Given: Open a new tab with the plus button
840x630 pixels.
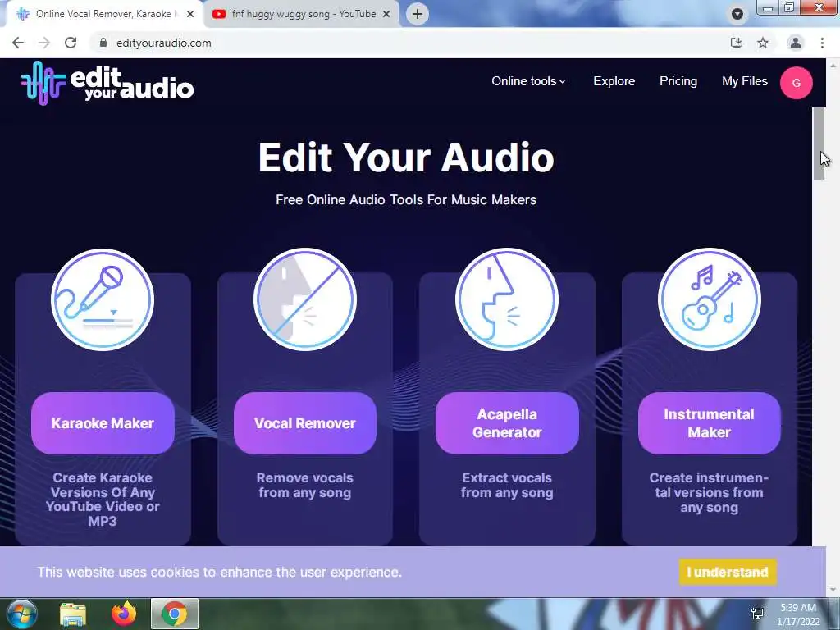Looking at the screenshot, I should click(x=418, y=14).
